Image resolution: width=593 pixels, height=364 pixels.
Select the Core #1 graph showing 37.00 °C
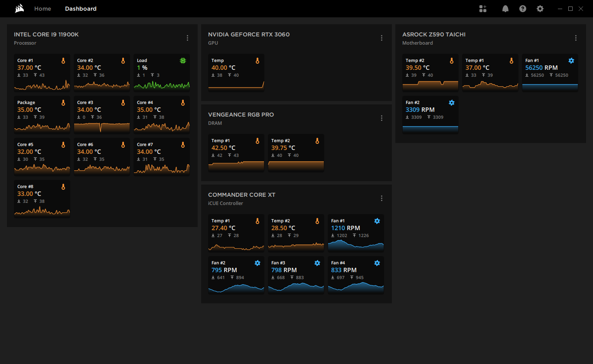42,85
